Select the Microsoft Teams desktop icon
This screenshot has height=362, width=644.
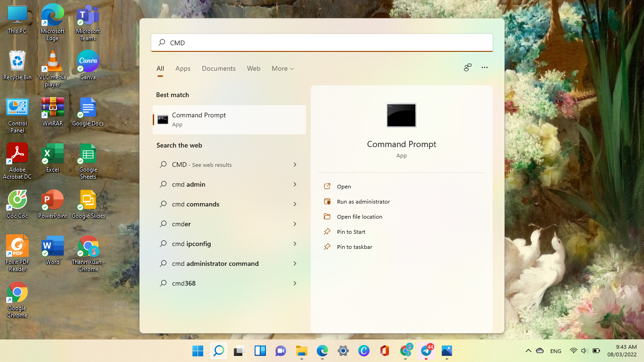coord(88,23)
